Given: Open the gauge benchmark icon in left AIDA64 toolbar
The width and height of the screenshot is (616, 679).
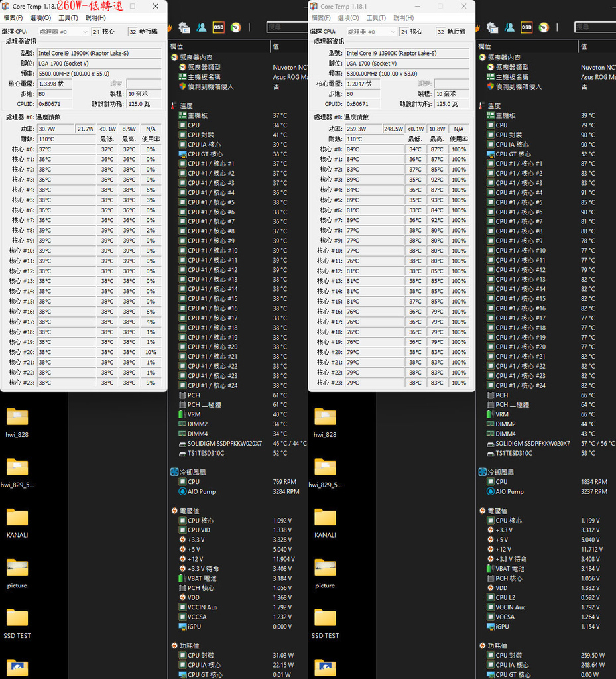Looking at the screenshot, I should pos(236,27).
